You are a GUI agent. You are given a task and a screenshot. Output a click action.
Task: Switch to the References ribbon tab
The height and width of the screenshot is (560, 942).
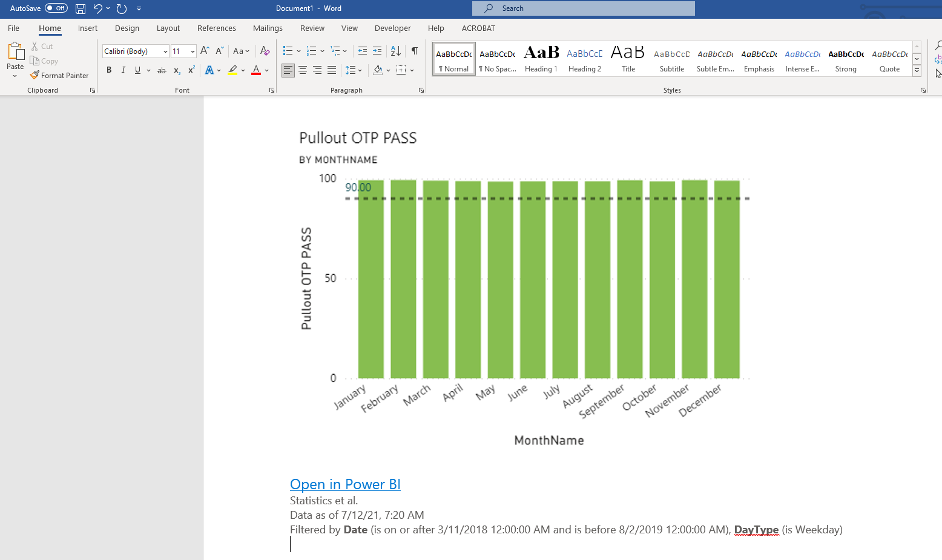[x=216, y=28]
